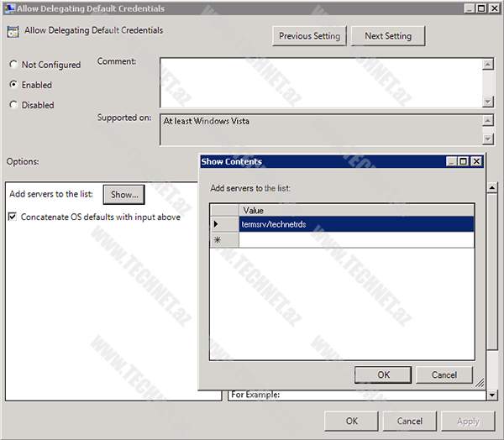Select the Not Configured radio button
504x440 pixels.
[13, 65]
